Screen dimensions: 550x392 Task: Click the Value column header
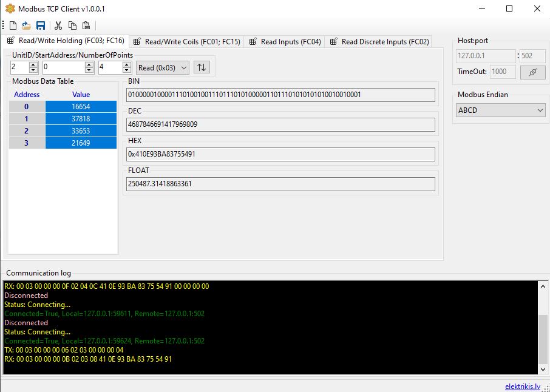pos(81,95)
